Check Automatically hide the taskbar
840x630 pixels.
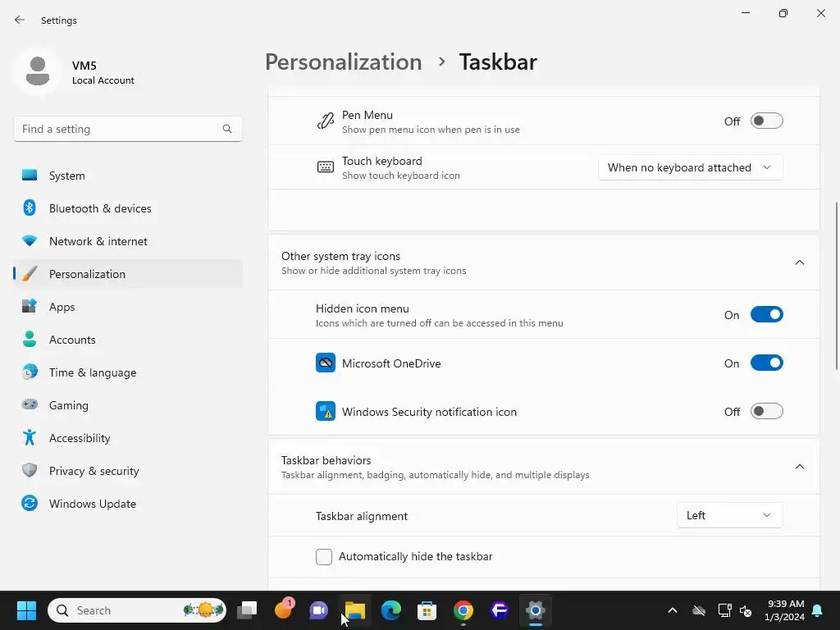[x=324, y=557]
